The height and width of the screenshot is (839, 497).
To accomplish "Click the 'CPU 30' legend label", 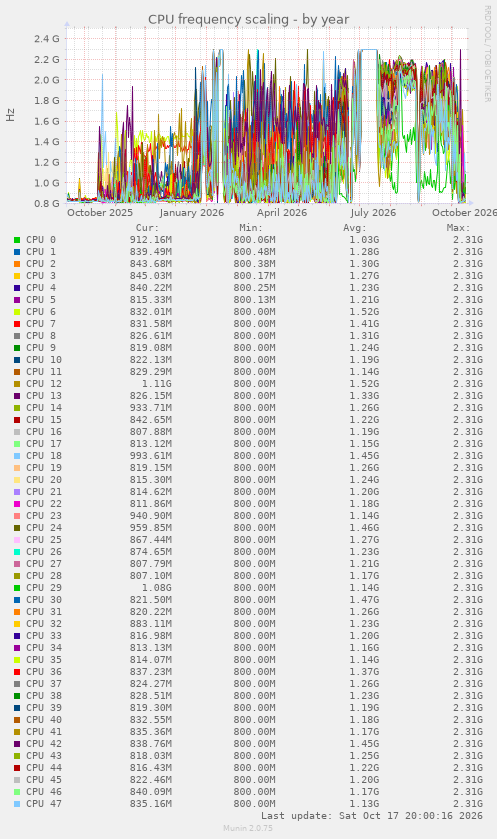I will pyautogui.click(x=44, y=599).
